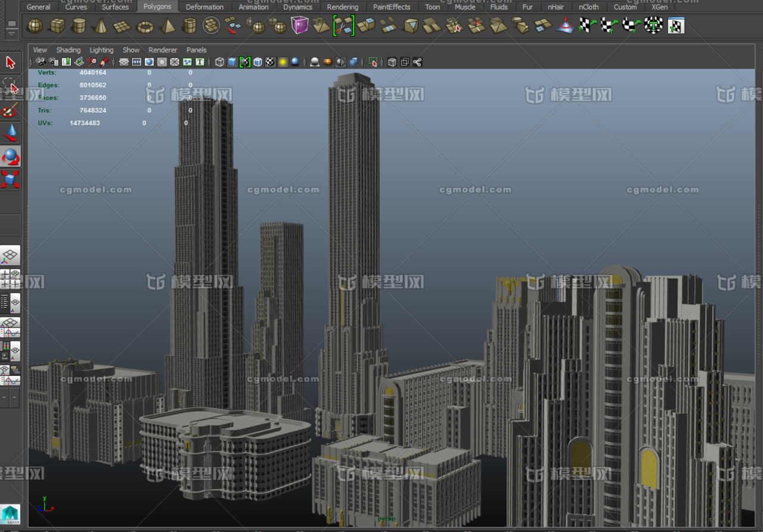Viewport: 763px width, 532px height.
Task: Click the Verts count 4040164
Action: (x=93, y=73)
